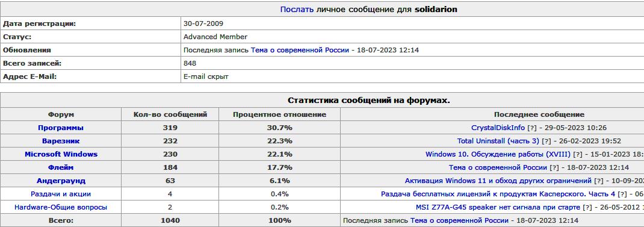The image size is (644, 227).
Task: Open Активация Windows 11 и обход других ограничений
Action: (498, 181)
